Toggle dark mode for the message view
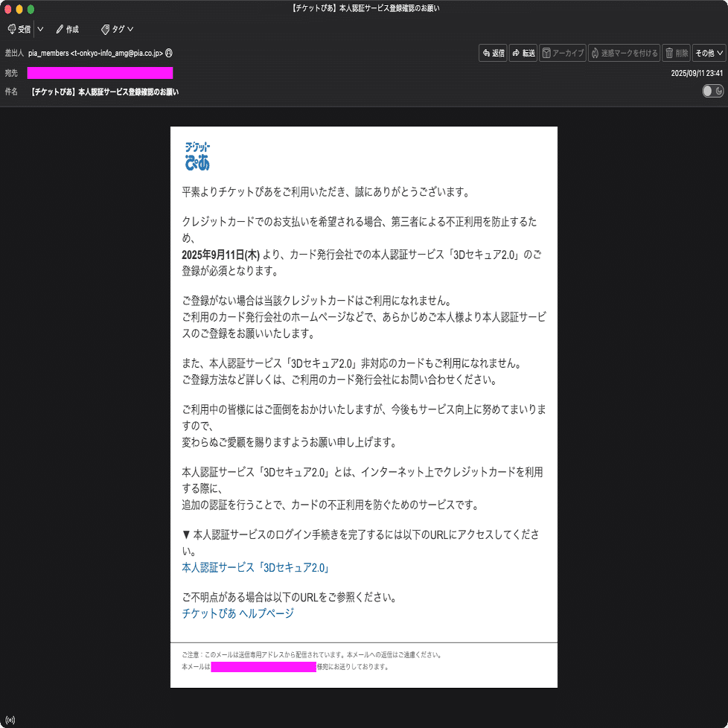728x728 pixels. coord(712,89)
